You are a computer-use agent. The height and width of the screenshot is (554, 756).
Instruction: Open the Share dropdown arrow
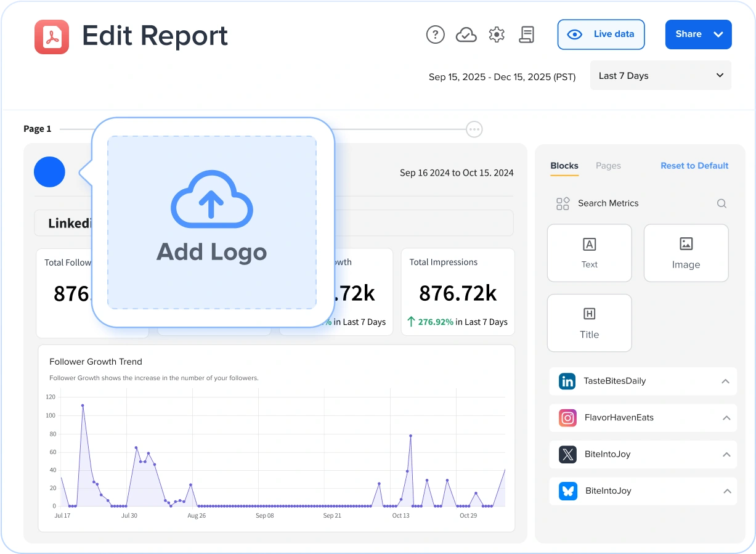(x=718, y=35)
